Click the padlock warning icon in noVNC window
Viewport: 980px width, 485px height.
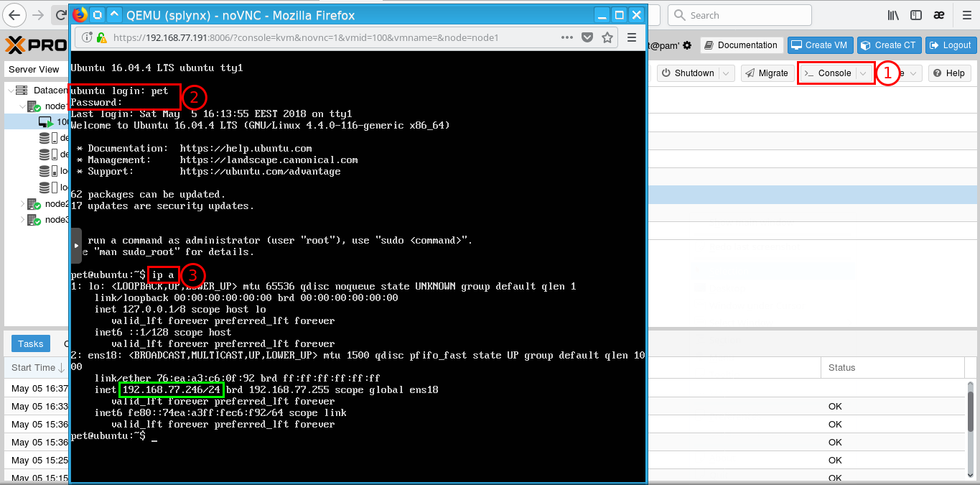(102, 37)
